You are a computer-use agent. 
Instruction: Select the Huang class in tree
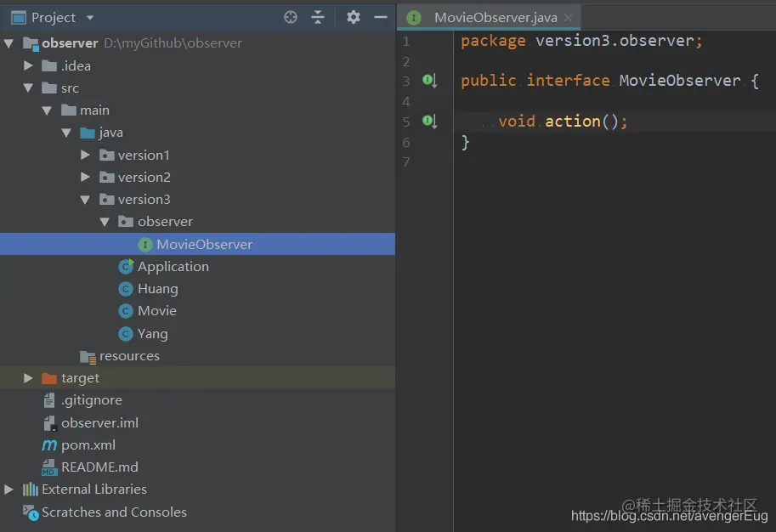158,289
